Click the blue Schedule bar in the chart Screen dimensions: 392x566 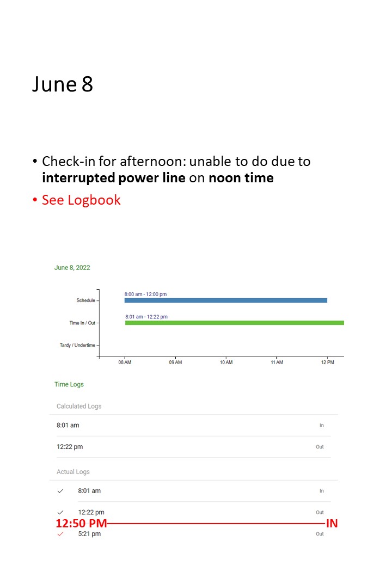pyautogui.click(x=225, y=300)
